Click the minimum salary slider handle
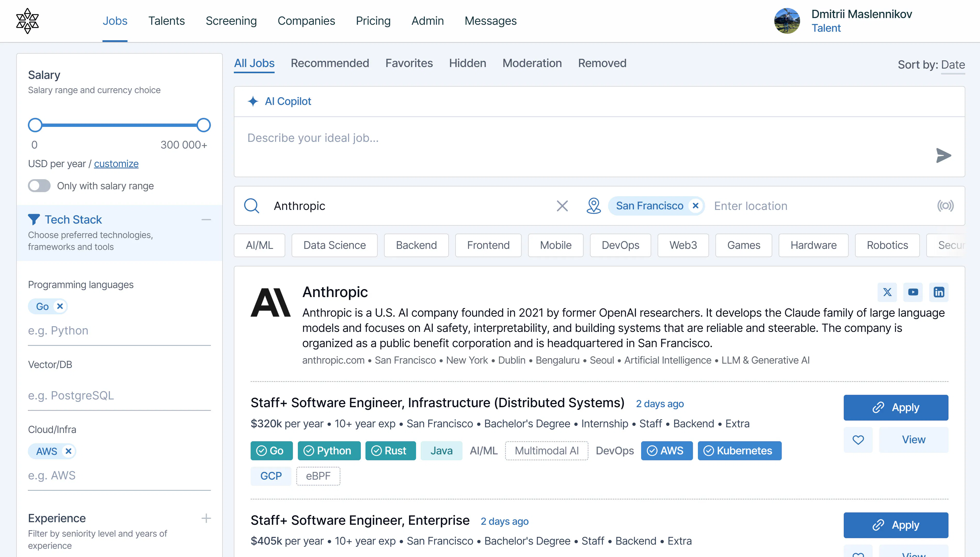The width and height of the screenshot is (980, 557). point(35,125)
